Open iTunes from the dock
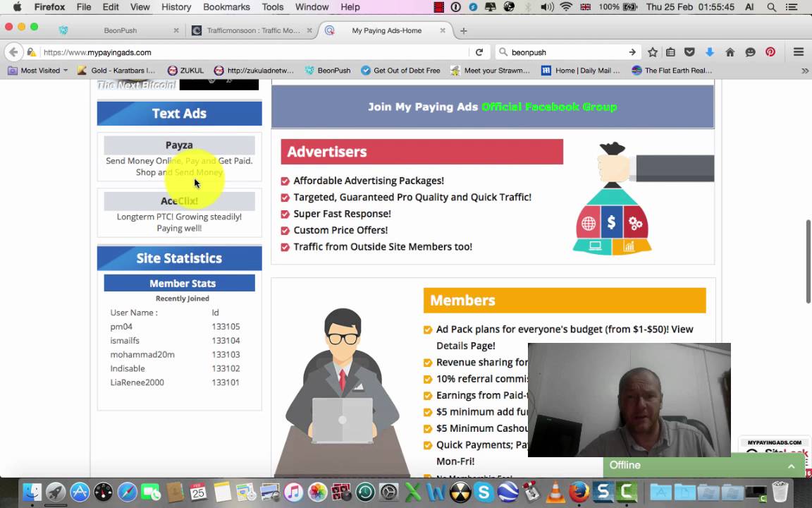 (x=293, y=491)
